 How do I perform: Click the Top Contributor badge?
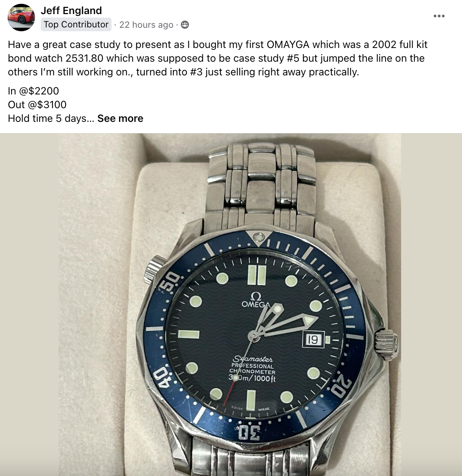coord(76,24)
